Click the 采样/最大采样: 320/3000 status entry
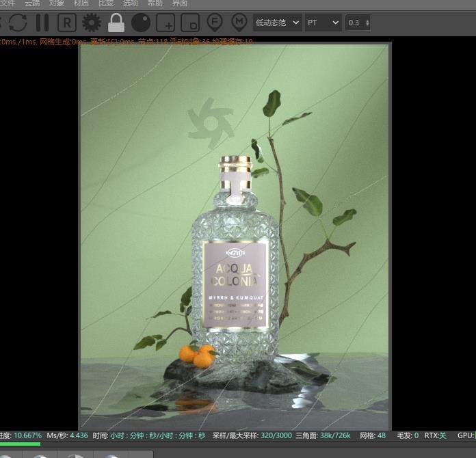Image resolution: width=476 pixels, height=458 pixels. [252, 435]
